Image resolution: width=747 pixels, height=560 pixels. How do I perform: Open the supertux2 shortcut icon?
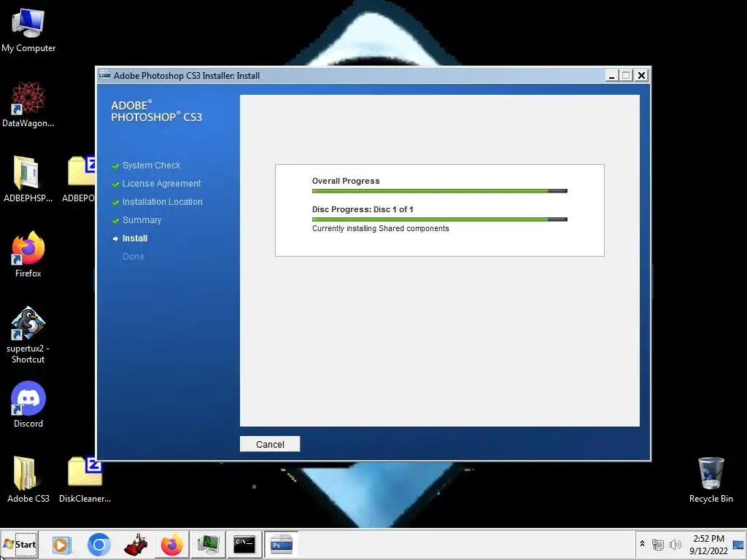tap(28, 335)
